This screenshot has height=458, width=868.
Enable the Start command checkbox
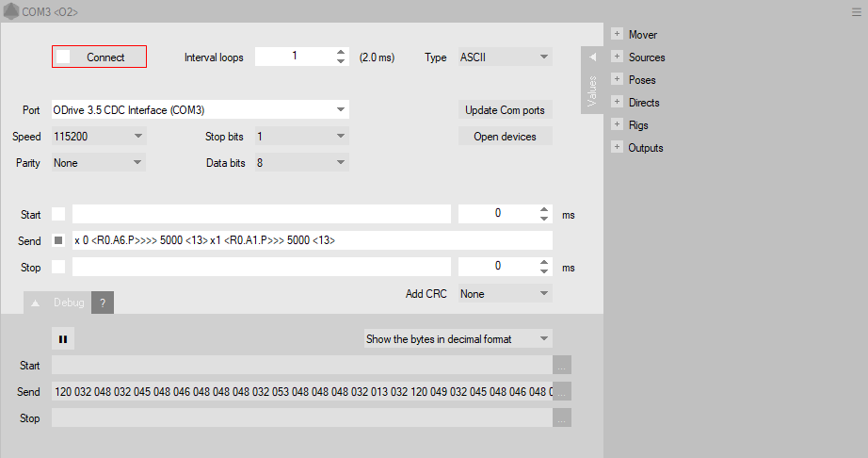58,214
